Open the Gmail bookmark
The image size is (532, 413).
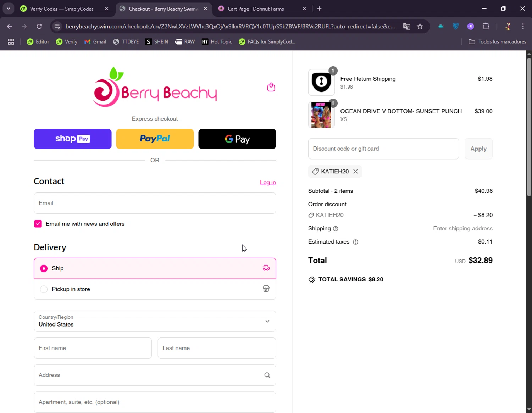point(95,42)
